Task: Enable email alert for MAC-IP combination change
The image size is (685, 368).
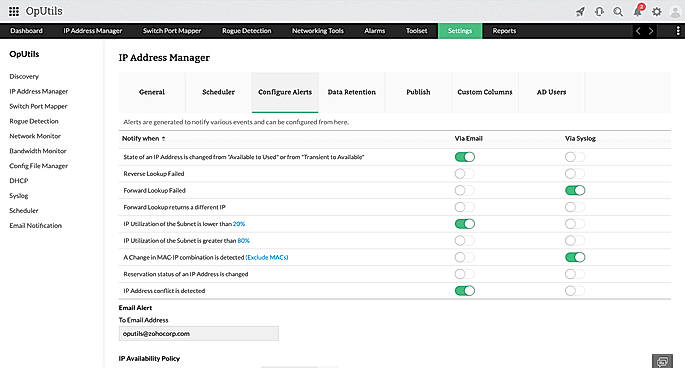Action: click(x=464, y=257)
